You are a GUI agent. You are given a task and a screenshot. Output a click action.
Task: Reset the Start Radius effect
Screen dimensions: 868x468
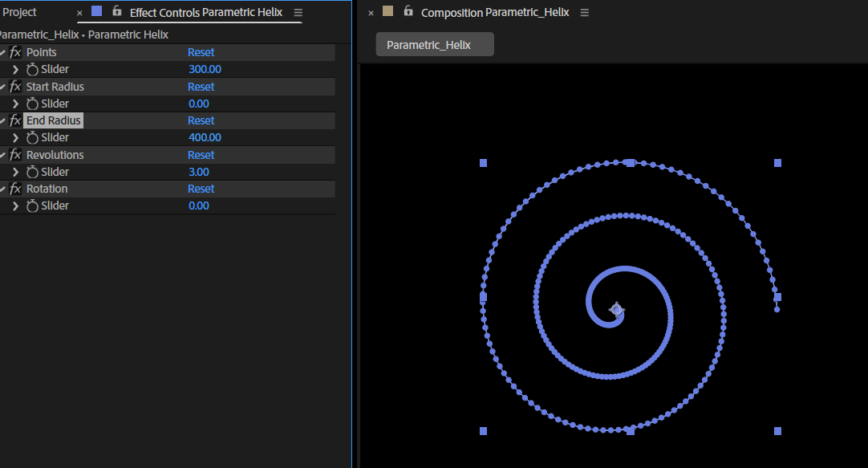click(x=201, y=87)
